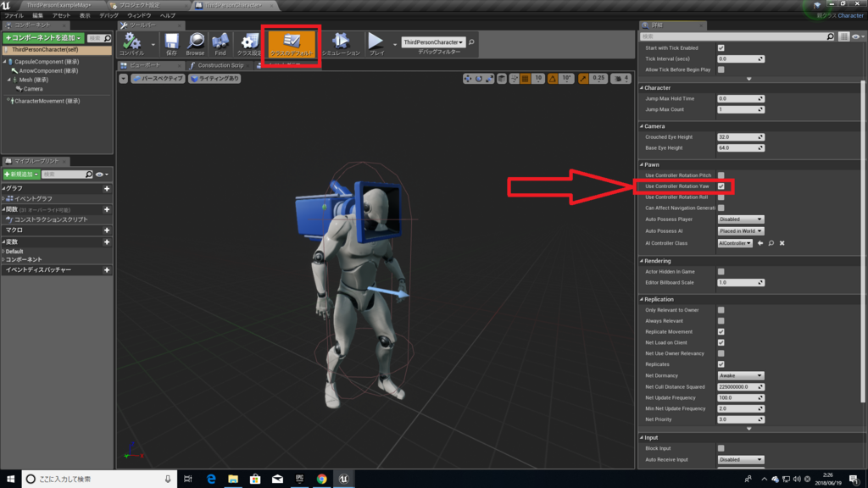This screenshot has width=868, height=488.
Task: Toggle grid snapping icon in viewport
Action: (526, 79)
